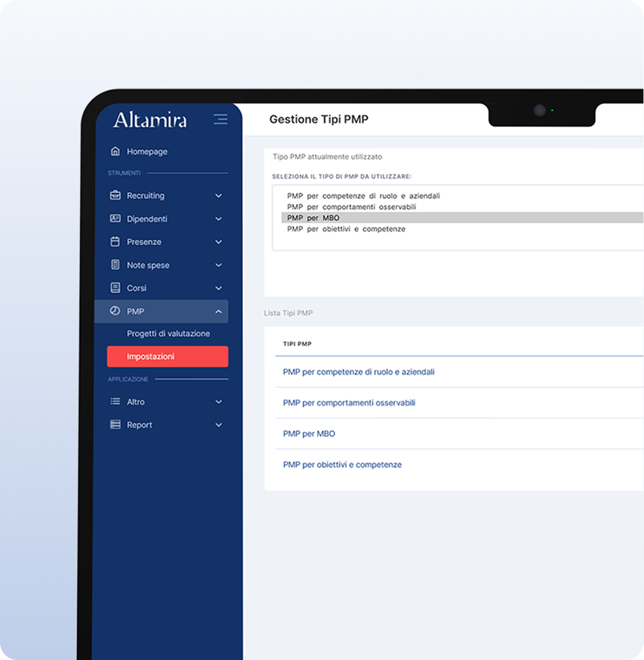
Task: Expand the Dipendenti submenu chevron
Action: (x=219, y=219)
